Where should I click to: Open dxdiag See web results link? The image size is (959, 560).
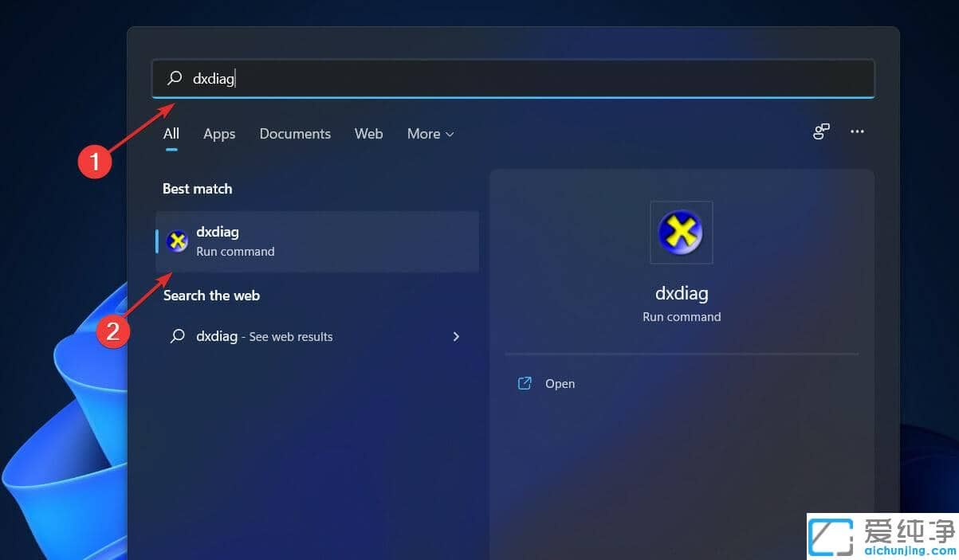pyautogui.click(x=265, y=337)
